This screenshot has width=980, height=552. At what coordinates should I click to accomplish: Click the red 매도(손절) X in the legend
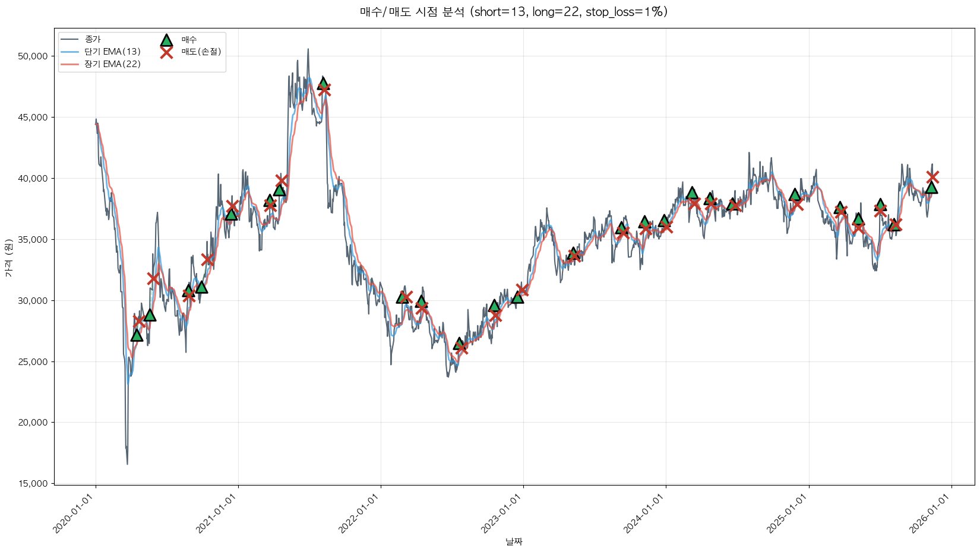(166, 52)
